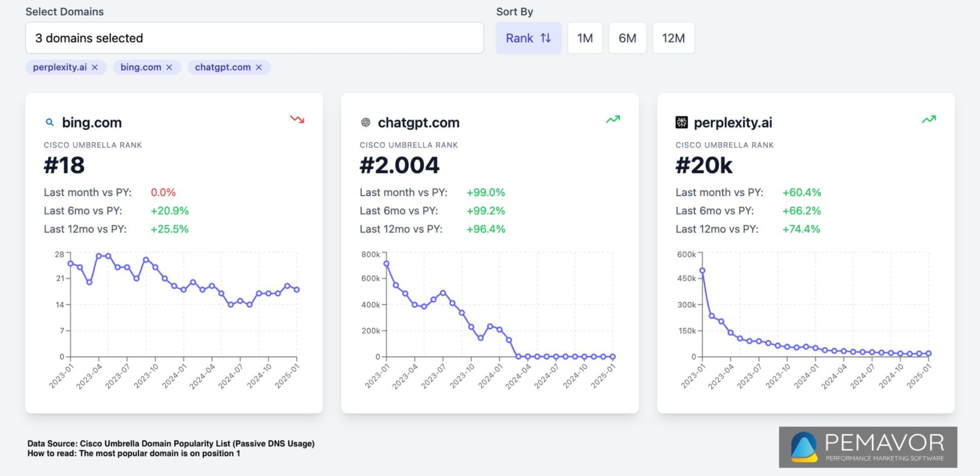Image resolution: width=980 pixels, height=476 pixels.
Task: Click the green upward trend icon on perplexity.ai
Action: [x=929, y=119]
